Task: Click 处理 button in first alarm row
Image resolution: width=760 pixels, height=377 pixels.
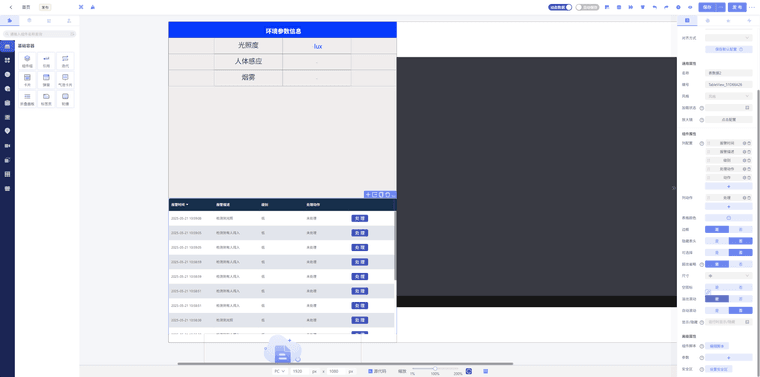Action: (359, 219)
